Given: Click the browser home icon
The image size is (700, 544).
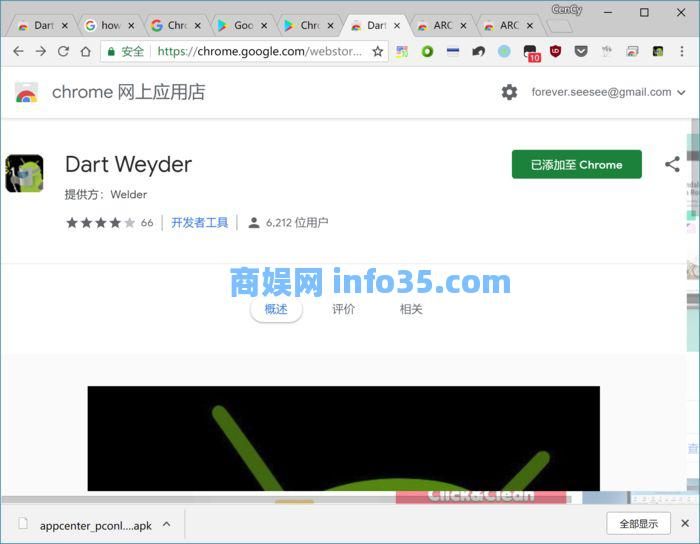Looking at the screenshot, I should point(86,51).
